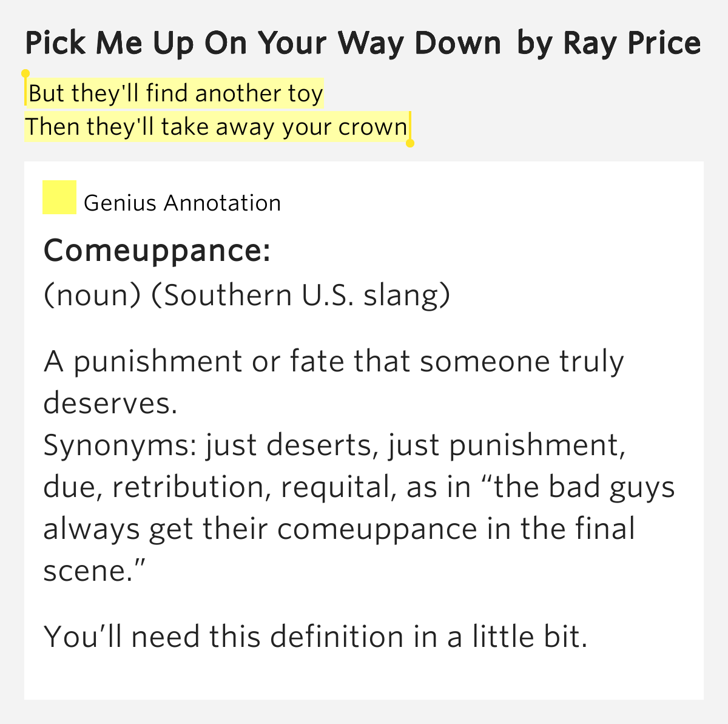Image resolution: width=728 pixels, height=724 pixels.
Task: Click the 'Genius Annotation' label
Action: tap(182, 203)
